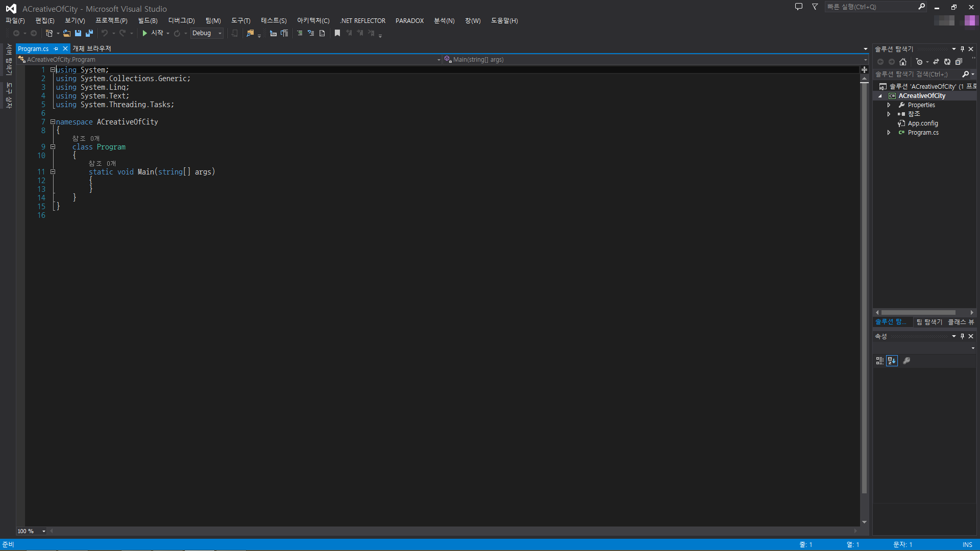The height and width of the screenshot is (551, 980).
Task: Click the Open File folder icon
Action: [67, 33]
